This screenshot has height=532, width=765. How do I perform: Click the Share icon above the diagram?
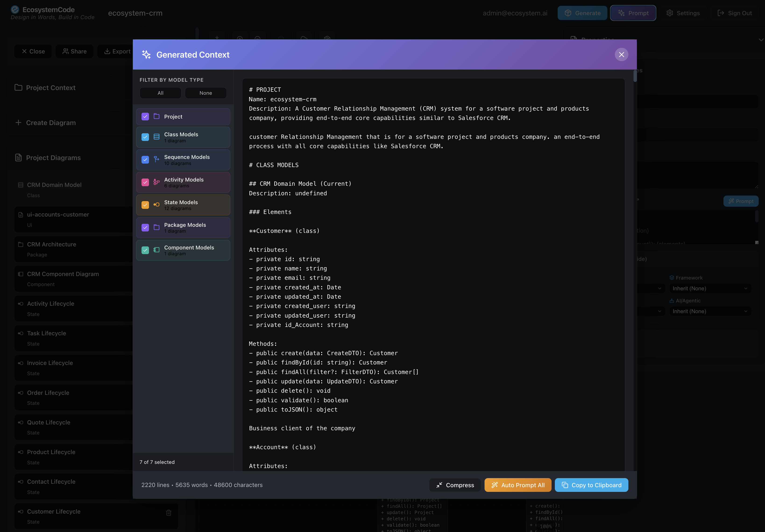click(66, 51)
